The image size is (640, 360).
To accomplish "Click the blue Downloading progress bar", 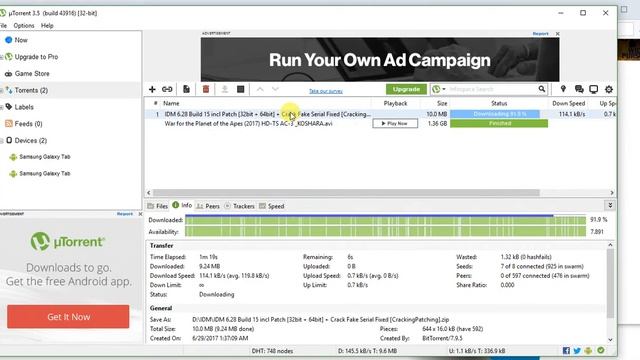I will [495, 114].
